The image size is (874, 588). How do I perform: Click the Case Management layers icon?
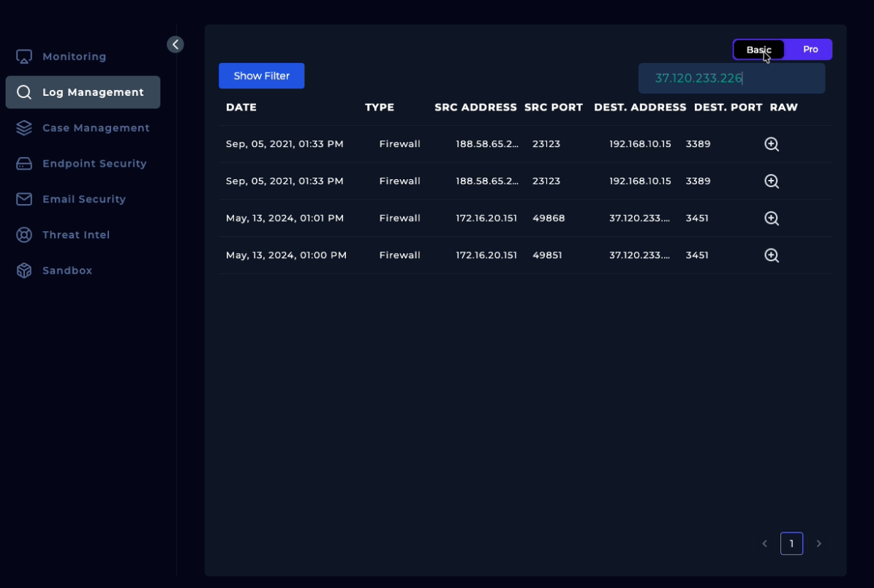(24, 128)
